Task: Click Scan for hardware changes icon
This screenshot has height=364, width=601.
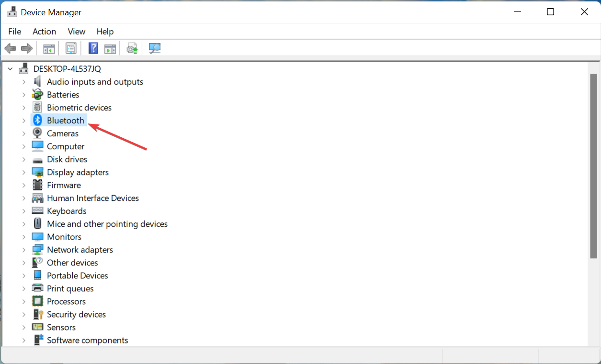Action: 155,48
